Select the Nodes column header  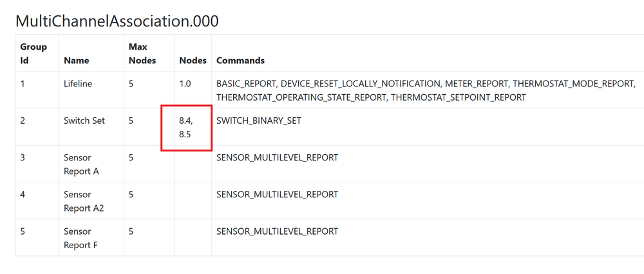(193, 61)
